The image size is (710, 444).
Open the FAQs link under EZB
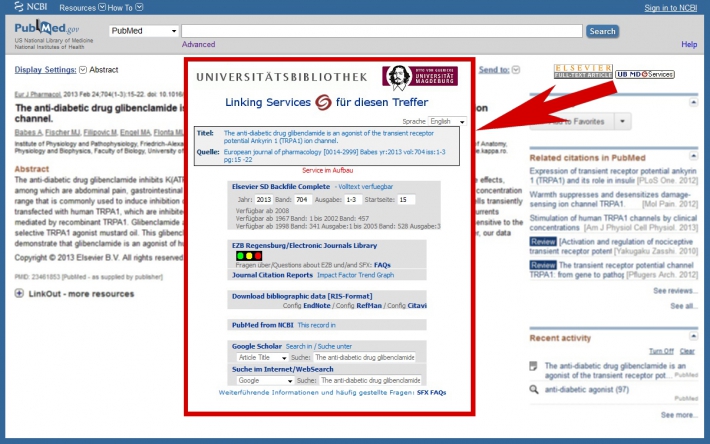[382, 265]
